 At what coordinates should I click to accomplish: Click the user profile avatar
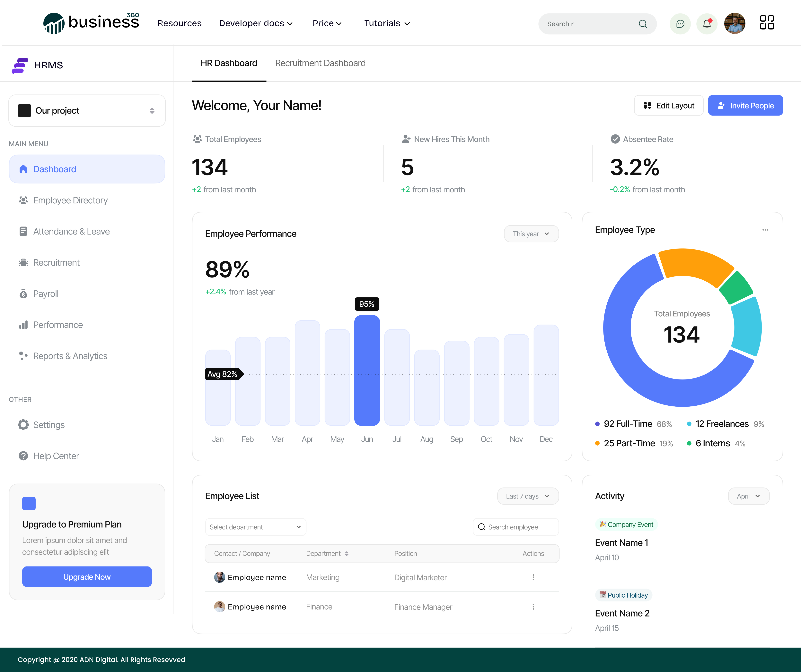[735, 24]
